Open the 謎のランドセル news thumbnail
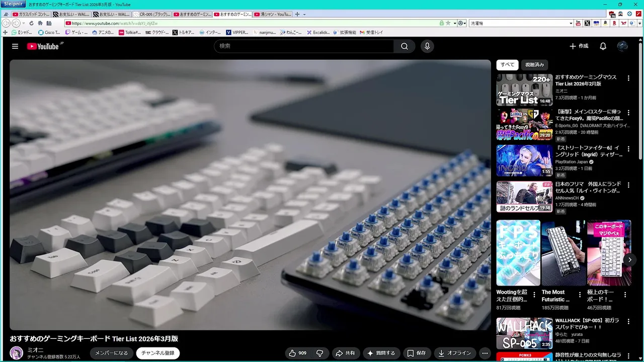This screenshot has height=362, width=644. [524, 197]
